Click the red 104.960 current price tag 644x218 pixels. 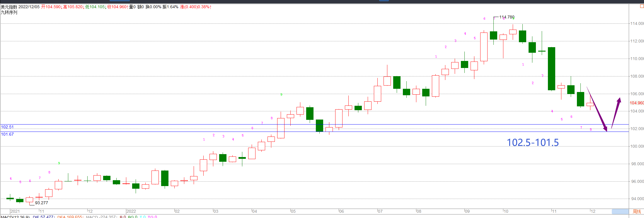[637, 103]
